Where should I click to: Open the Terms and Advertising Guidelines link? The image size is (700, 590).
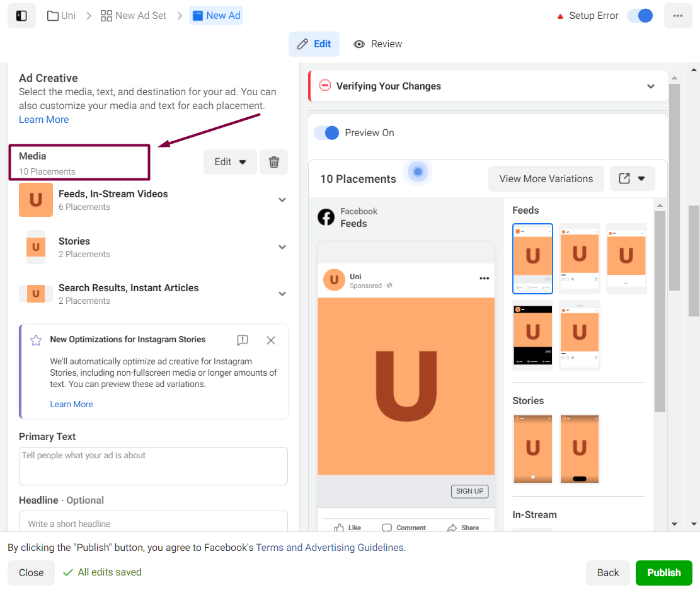330,548
